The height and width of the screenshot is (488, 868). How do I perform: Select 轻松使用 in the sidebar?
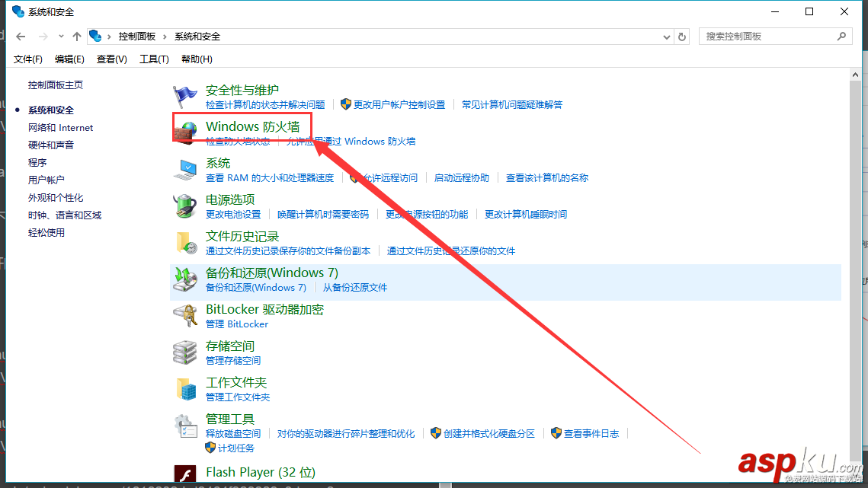coord(46,233)
